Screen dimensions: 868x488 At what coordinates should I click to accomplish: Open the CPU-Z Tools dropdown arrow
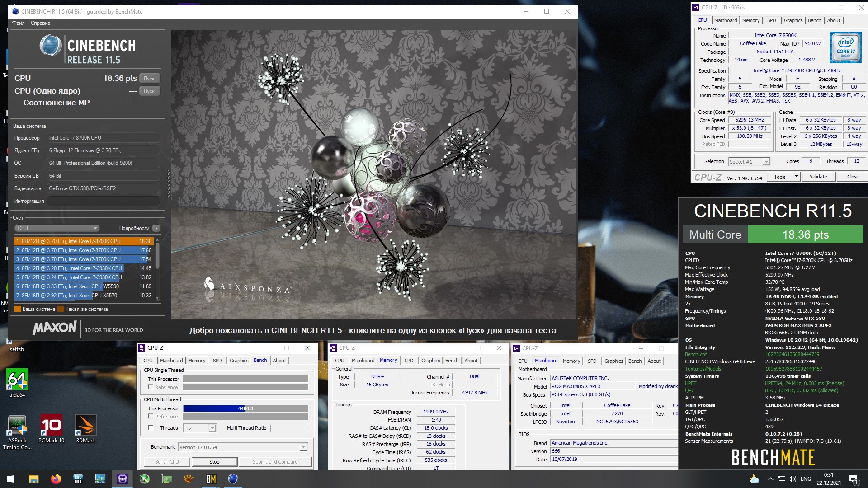[796, 177]
